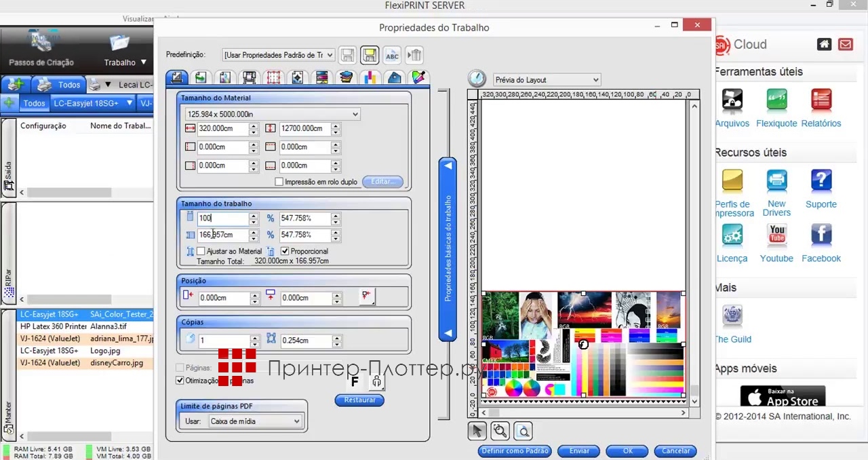868x460 pixels.
Task: Uncheck the Proporcional checkbox
Action: (285, 251)
